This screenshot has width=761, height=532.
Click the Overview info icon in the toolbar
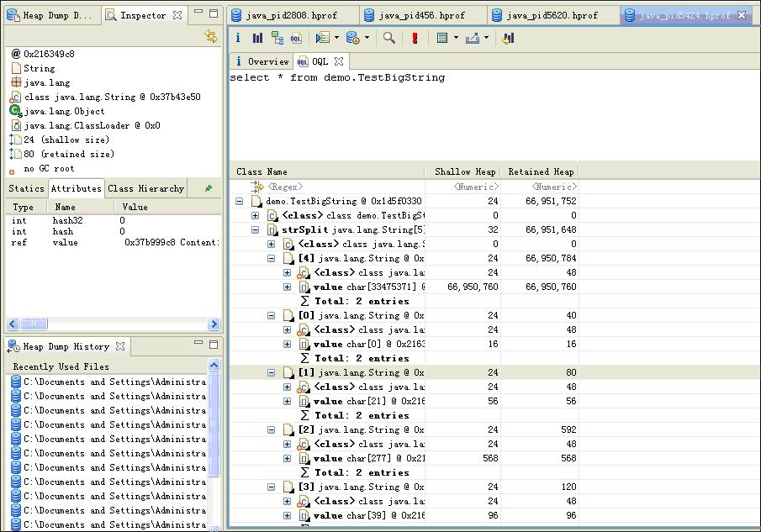238,38
